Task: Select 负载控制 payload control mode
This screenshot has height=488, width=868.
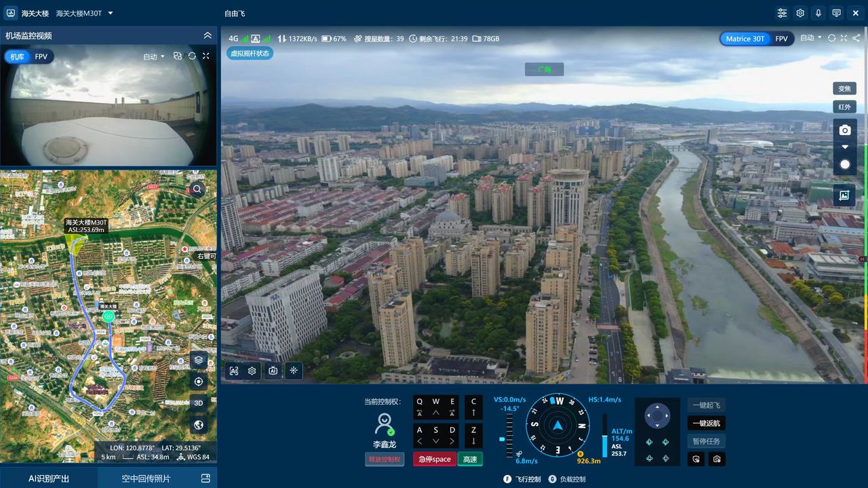Action: (567, 479)
